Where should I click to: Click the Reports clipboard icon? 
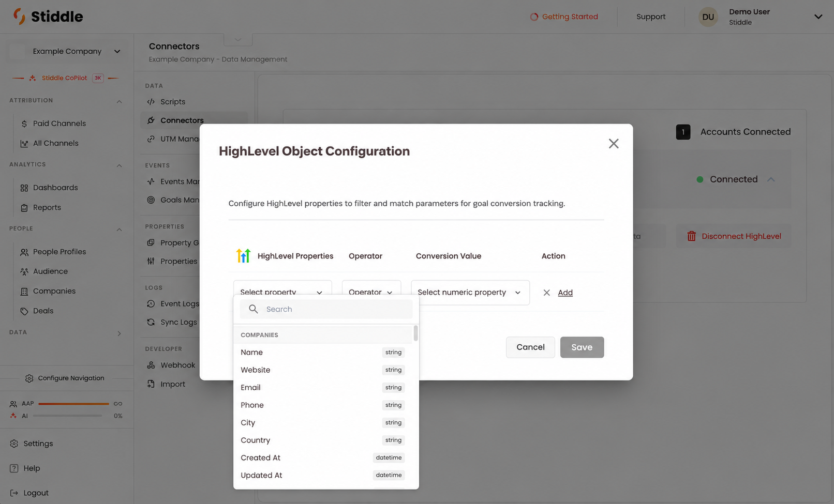(x=24, y=207)
